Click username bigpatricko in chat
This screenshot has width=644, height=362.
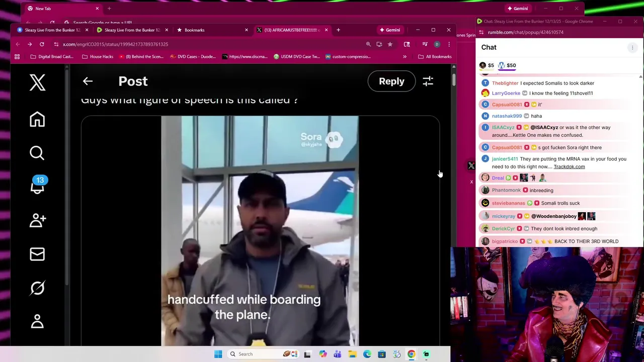[505, 241]
